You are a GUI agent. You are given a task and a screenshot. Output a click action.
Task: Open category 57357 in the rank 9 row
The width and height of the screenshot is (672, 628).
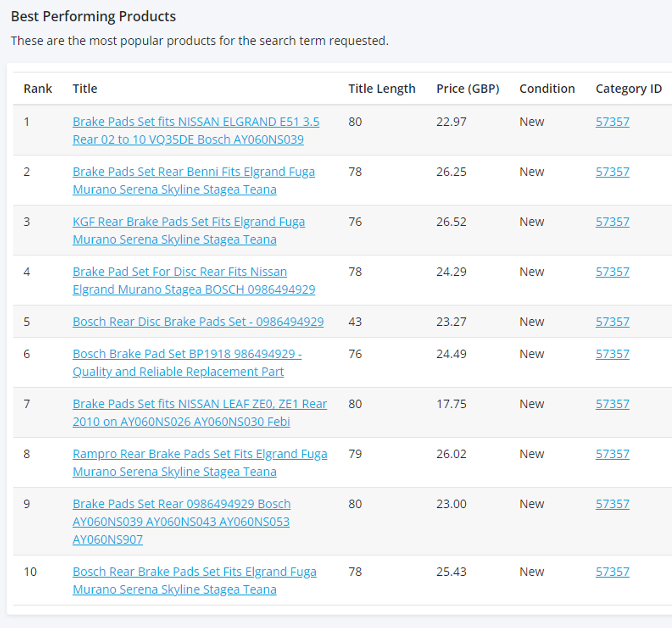point(612,504)
